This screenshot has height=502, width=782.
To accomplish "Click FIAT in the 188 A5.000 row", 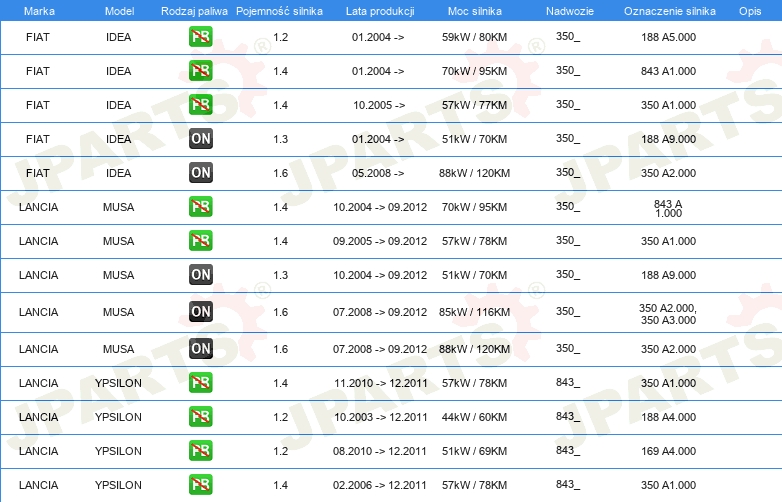I will tap(38, 37).
